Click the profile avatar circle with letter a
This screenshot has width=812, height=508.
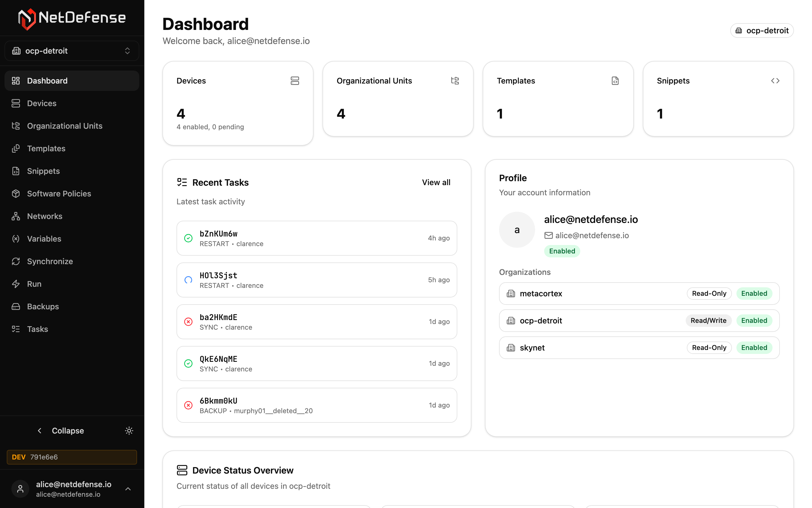(x=517, y=230)
